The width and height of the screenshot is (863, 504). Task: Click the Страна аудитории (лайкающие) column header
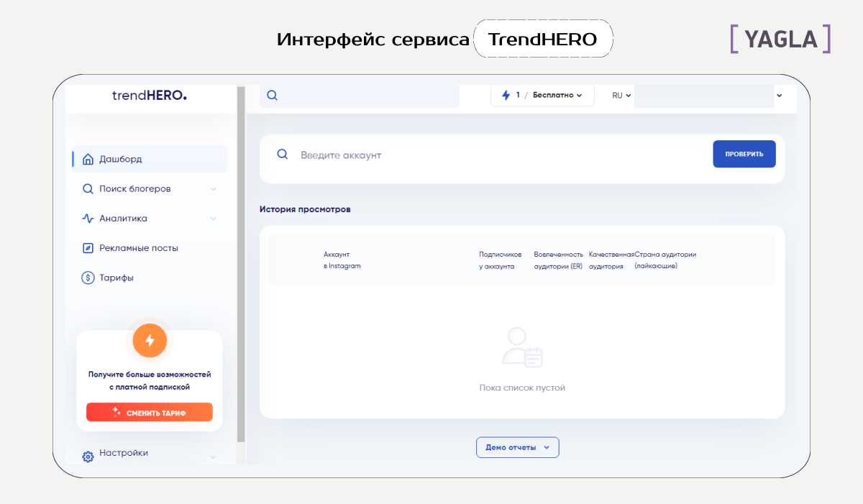(665, 260)
